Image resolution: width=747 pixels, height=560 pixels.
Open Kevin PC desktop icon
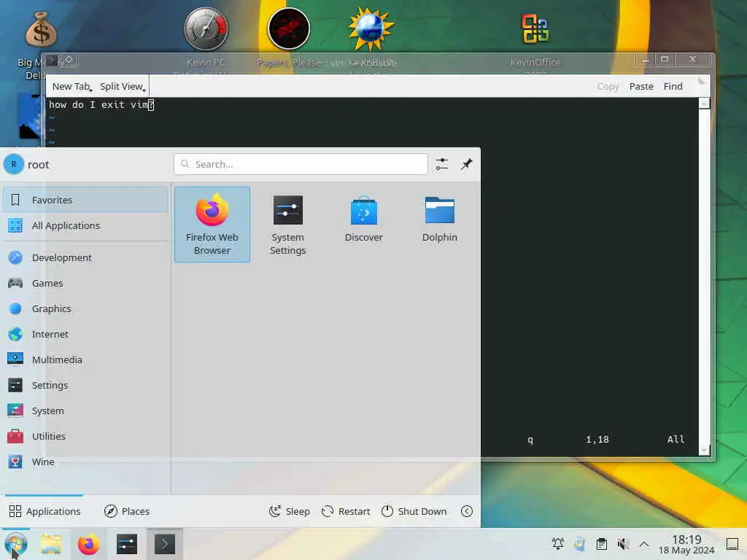(206, 29)
